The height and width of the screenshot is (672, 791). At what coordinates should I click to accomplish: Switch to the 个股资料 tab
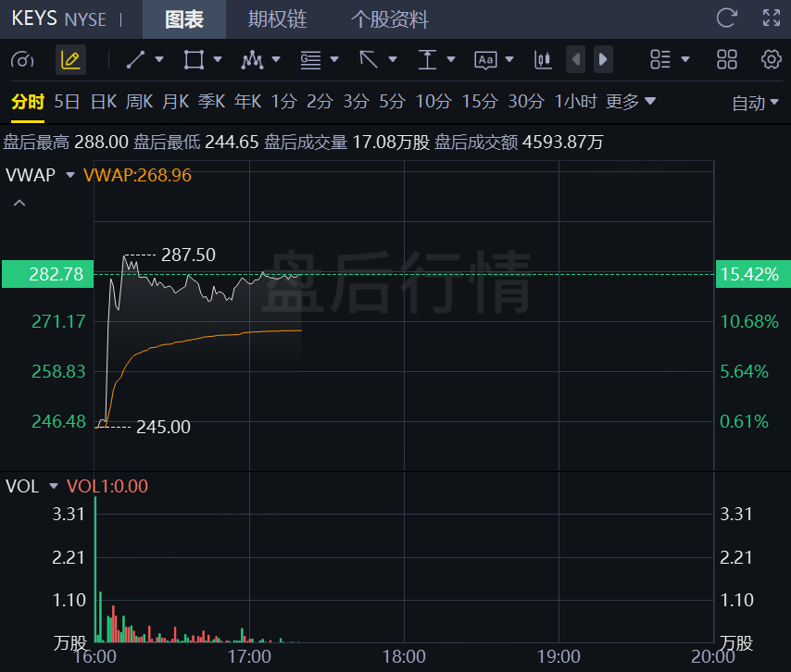(389, 19)
